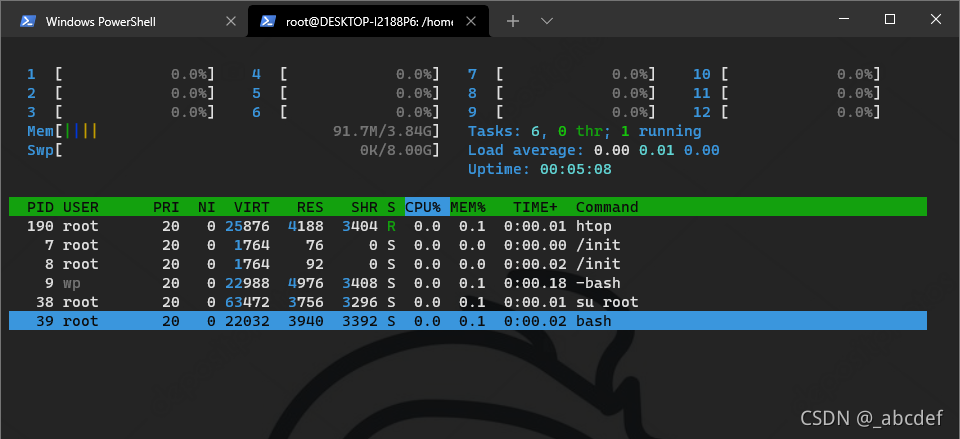This screenshot has height=439, width=960.
Task: Sort by Command column header
Action: pos(607,207)
